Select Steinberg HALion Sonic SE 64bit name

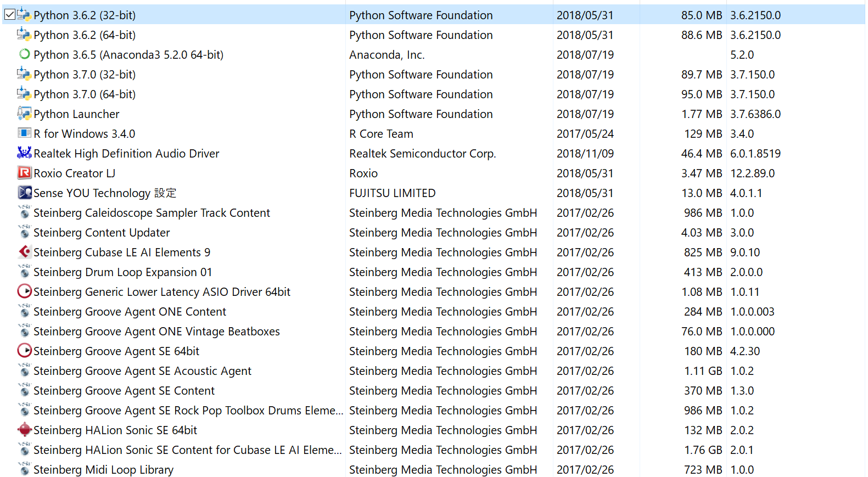115,430
